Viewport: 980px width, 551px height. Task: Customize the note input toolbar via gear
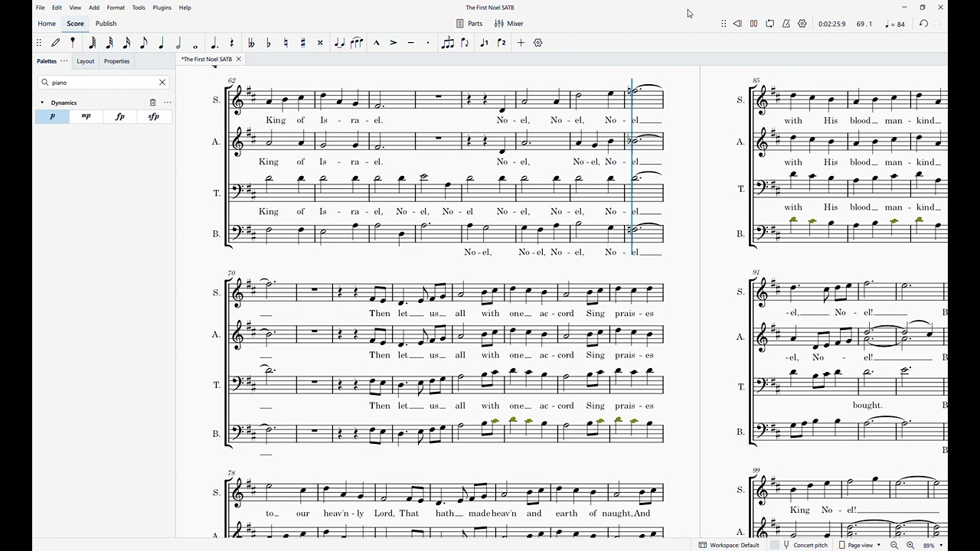(538, 43)
